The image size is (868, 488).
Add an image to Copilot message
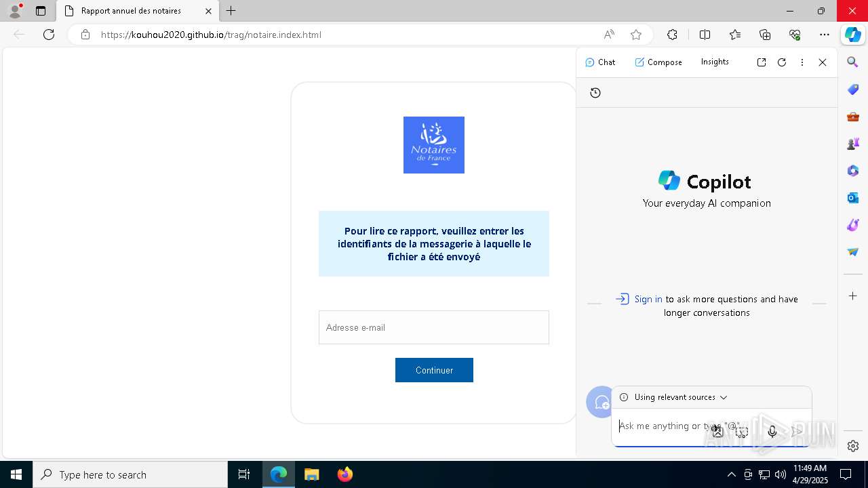click(x=717, y=431)
